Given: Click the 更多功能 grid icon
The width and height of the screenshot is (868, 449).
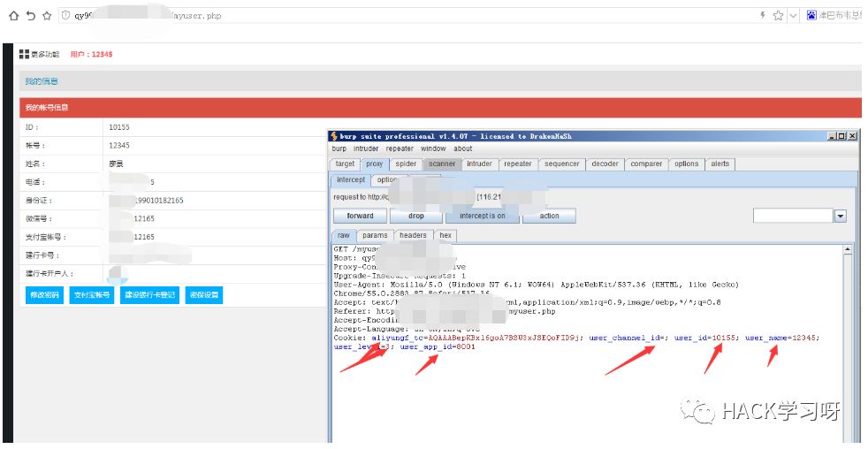Looking at the screenshot, I should [x=24, y=54].
